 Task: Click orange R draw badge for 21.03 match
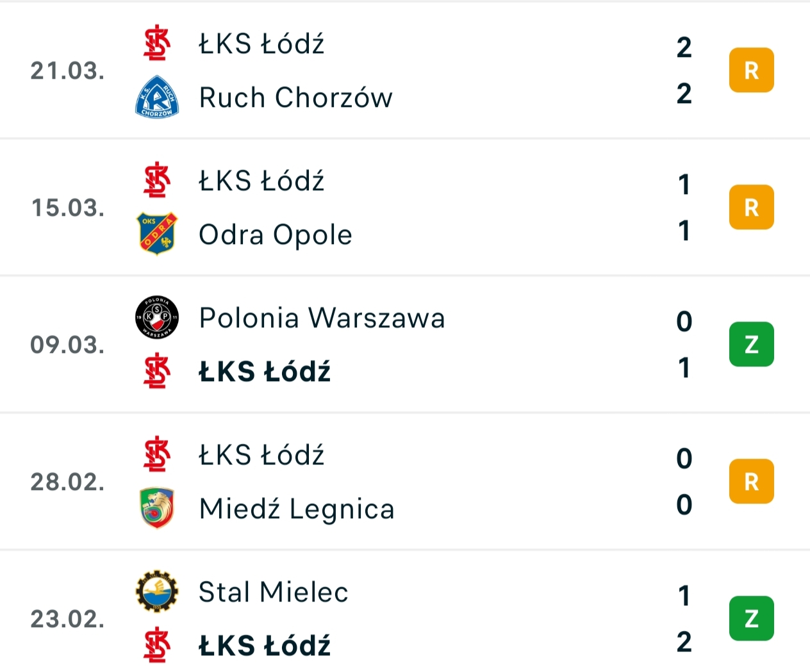[751, 70]
